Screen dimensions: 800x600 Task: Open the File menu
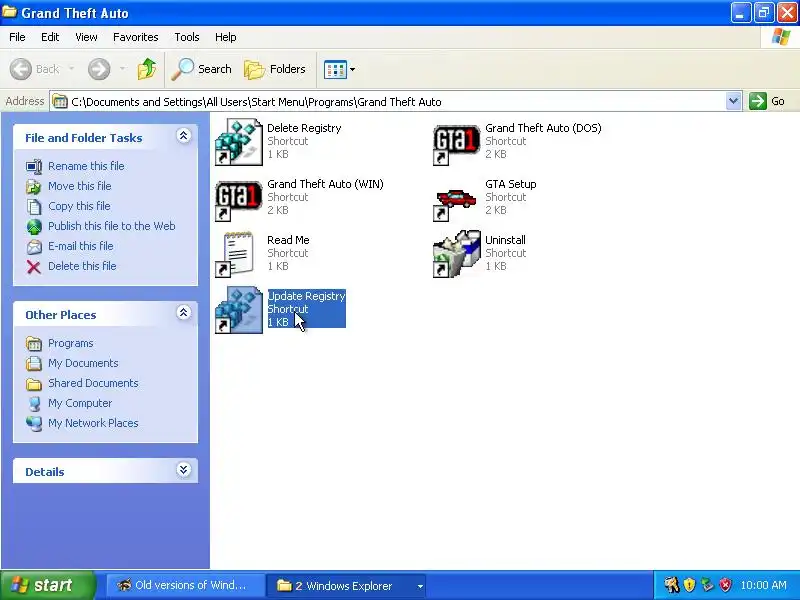click(17, 37)
